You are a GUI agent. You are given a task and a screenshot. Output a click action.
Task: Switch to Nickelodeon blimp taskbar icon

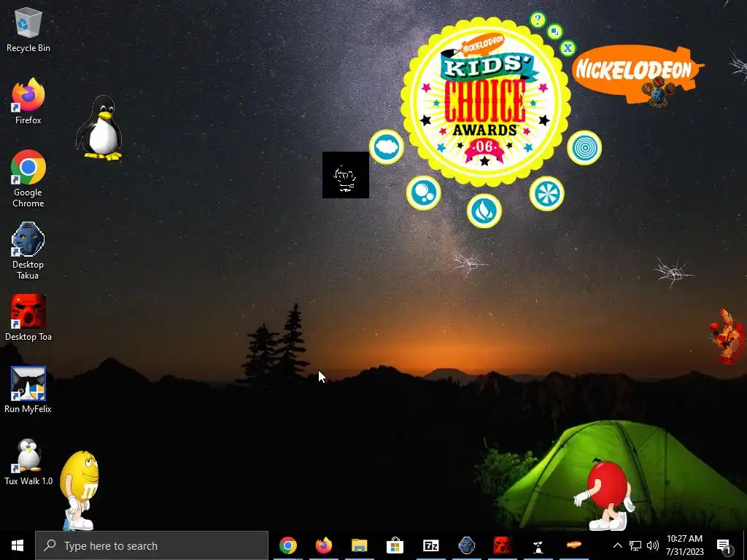pos(573,545)
